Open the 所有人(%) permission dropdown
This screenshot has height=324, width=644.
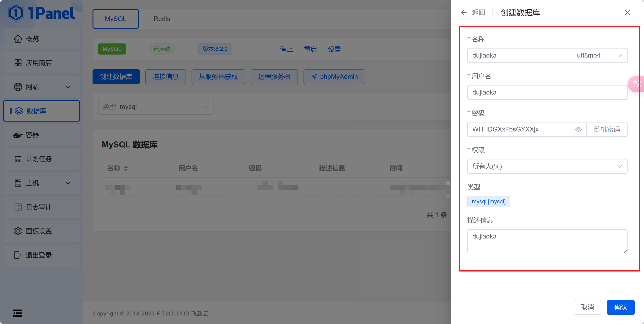pyautogui.click(x=547, y=166)
